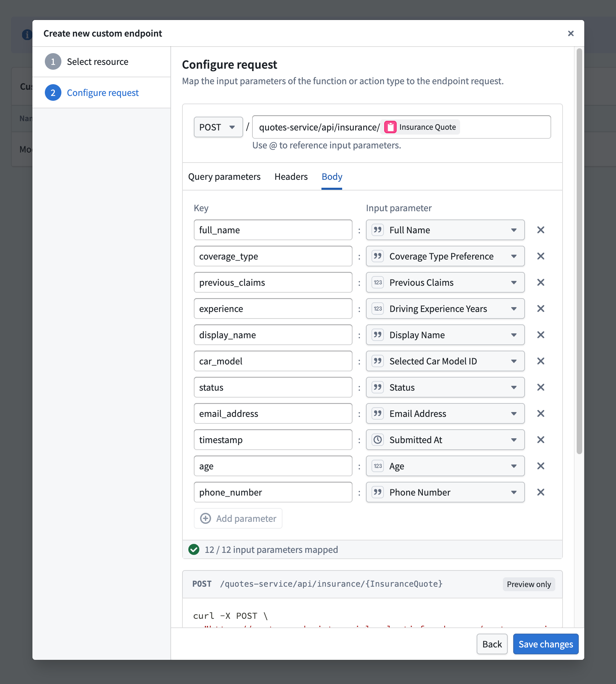The width and height of the screenshot is (616, 684).
Task: Remove the phone_number mapping with its X icon
Action: 540,492
